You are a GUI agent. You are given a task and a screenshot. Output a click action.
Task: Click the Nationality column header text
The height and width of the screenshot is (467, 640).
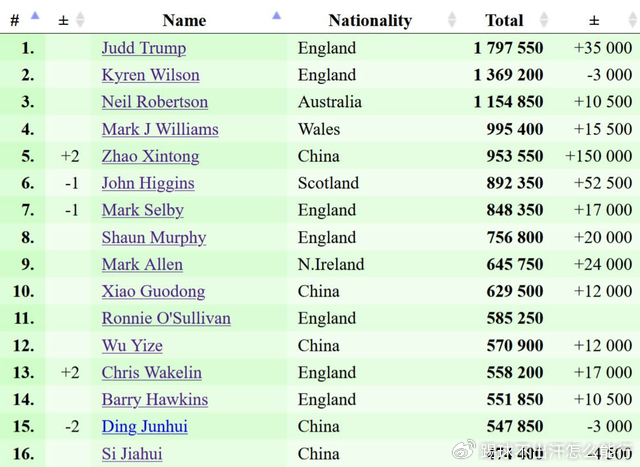click(x=370, y=20)
